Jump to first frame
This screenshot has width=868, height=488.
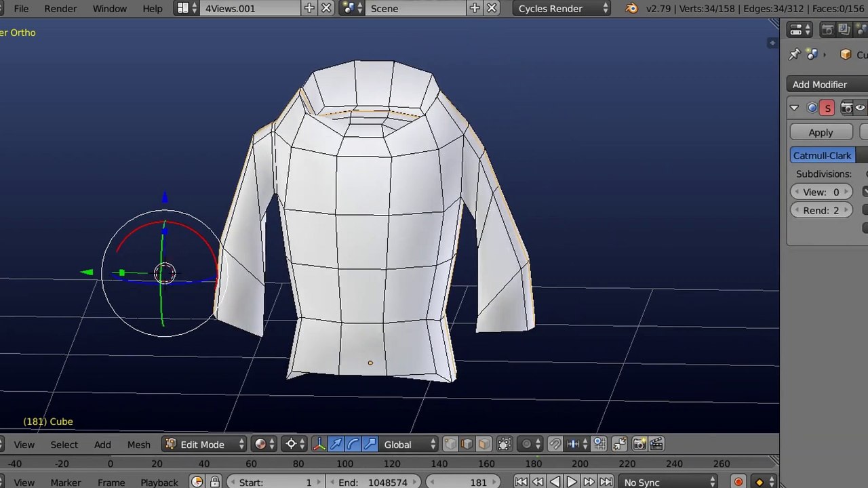click(x=521, y=483)
